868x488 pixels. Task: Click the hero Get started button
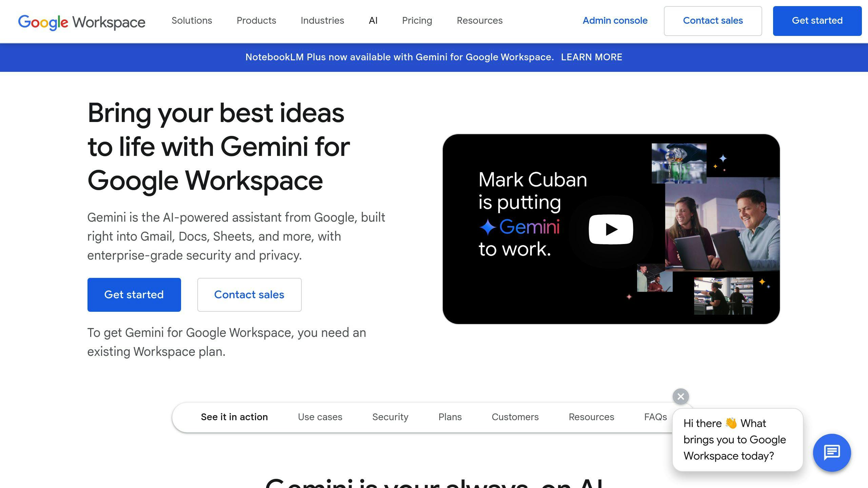[x=134, y=295]
